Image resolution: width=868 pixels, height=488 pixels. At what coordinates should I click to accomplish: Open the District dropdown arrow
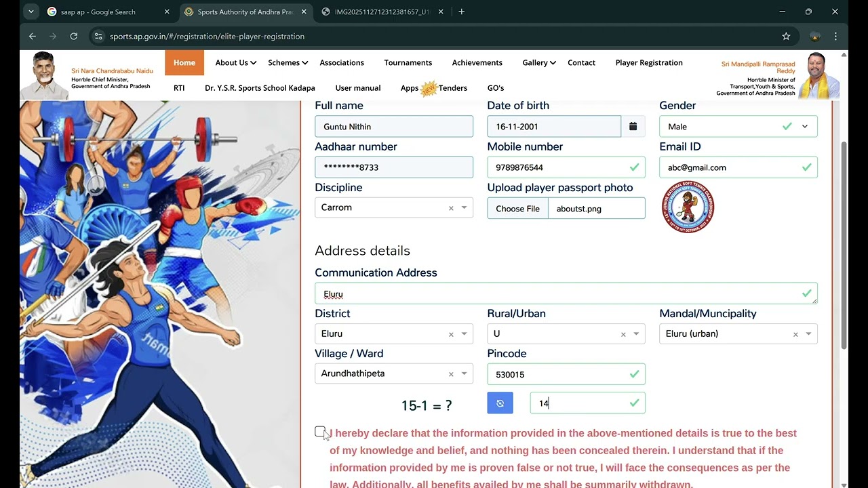tap(465, 334)
